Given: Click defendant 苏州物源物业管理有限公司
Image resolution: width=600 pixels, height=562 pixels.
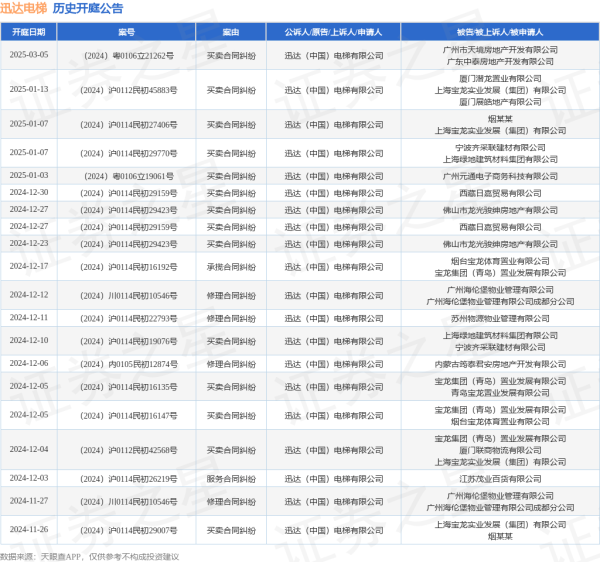Looking at the screenshot, I should (500, 319).
